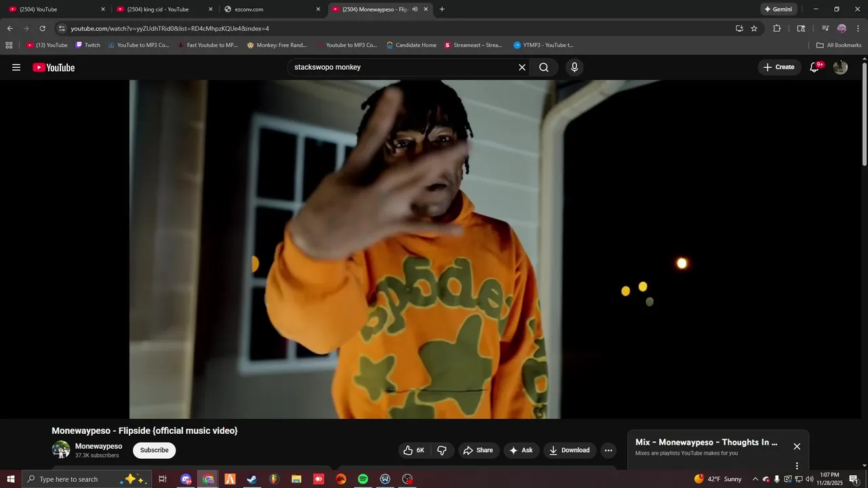868x488 pixels.
Task: Open the Monewaypeso channel avatar
Action: (x=61, y=449)
